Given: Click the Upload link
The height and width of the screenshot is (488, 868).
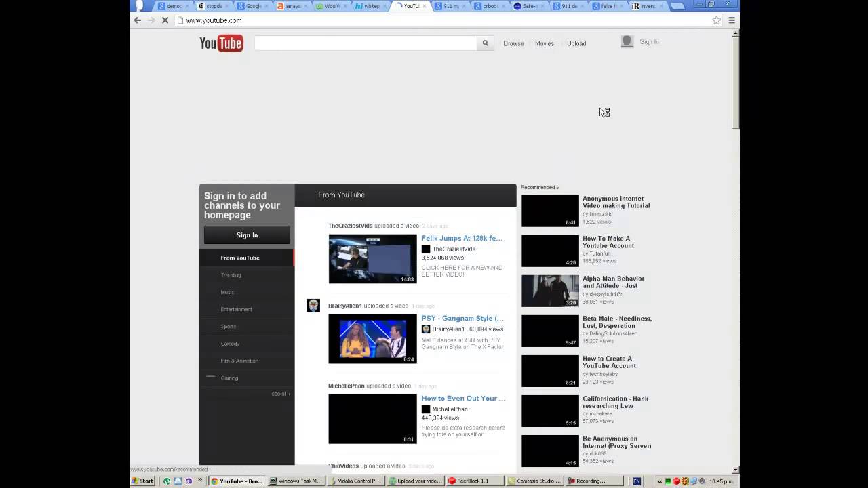Looking at the screenshot, I should [x=576, y=43].
